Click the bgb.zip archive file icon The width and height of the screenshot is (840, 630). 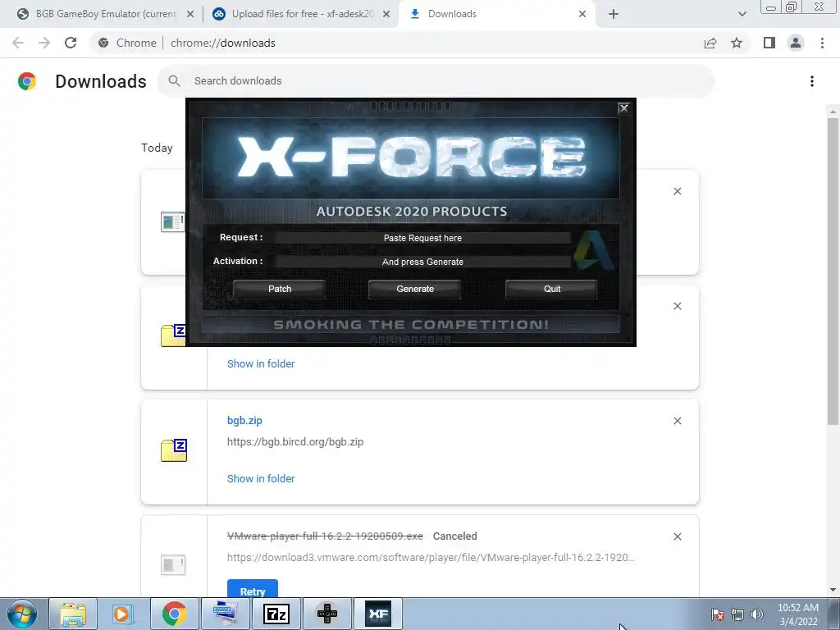(x=174, y=450)
